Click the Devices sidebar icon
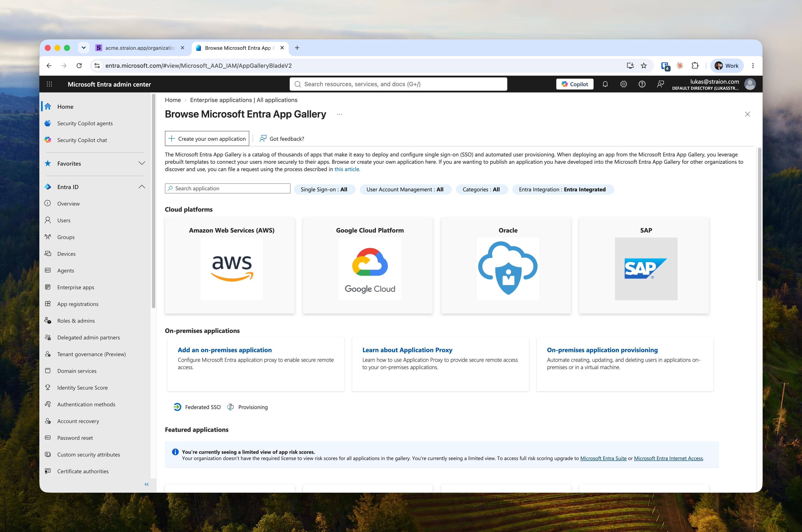The width and height of the screenshot is (802, 532). [48, 254]
